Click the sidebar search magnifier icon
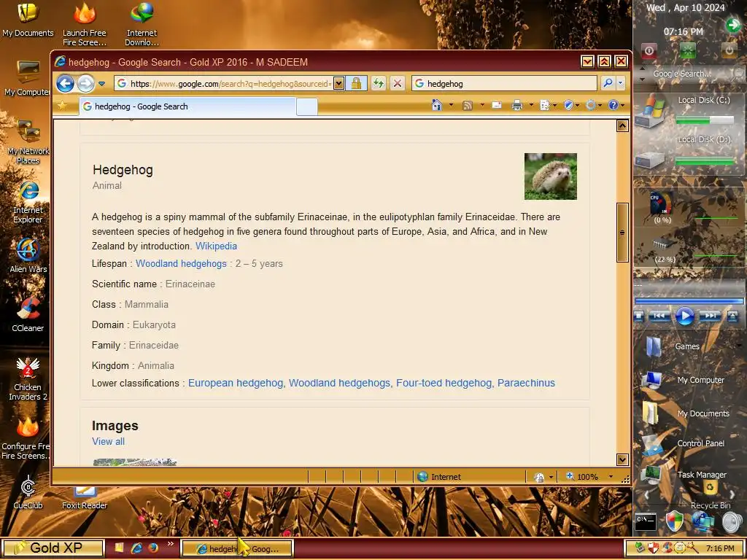 [x=738, y=74]
